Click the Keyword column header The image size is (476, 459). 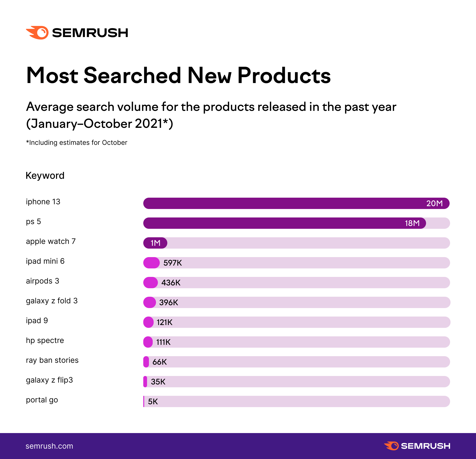point(45,175)
